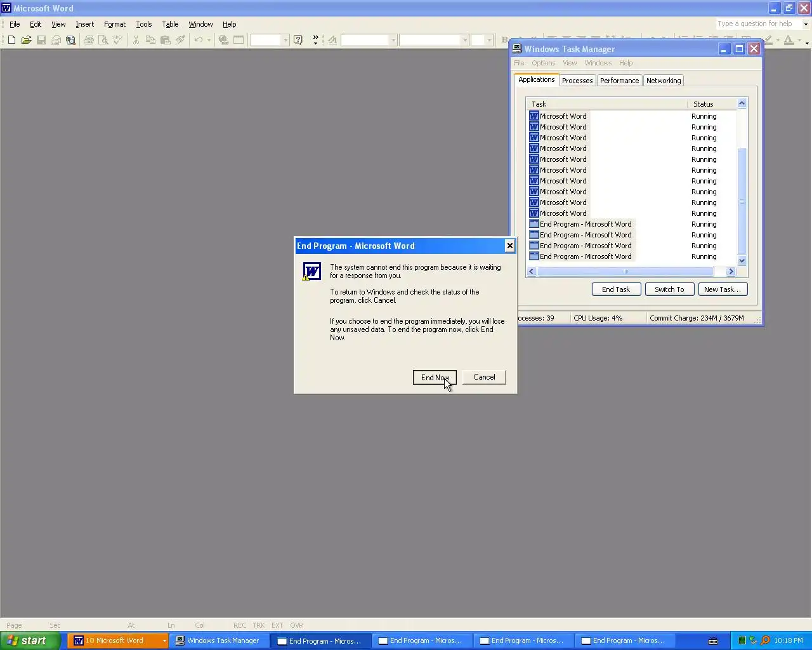Expand the Undo history dropdown arrow

point(209,40)
